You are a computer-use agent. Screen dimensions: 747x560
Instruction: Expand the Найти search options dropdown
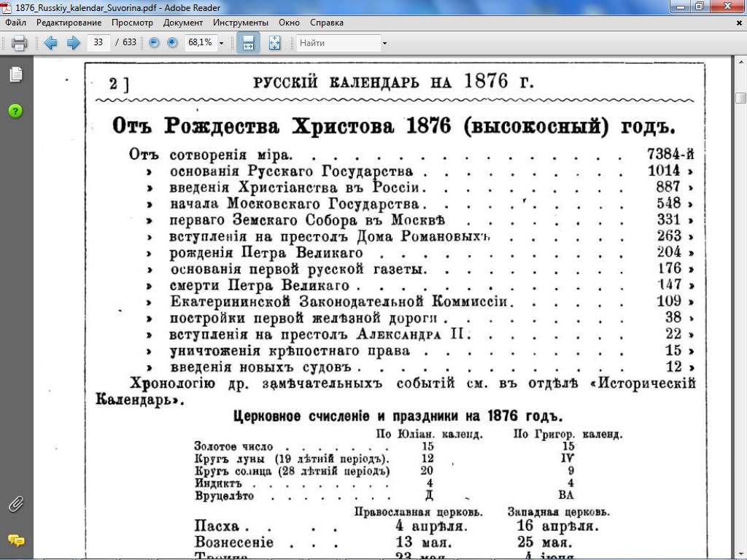click(384, 43)
